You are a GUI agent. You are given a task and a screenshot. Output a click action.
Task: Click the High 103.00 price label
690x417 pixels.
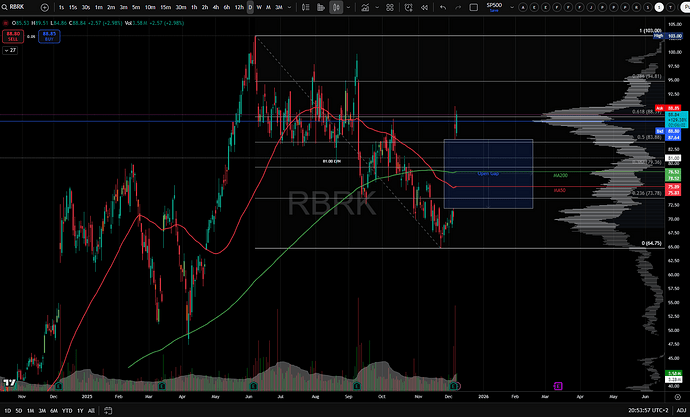(x=668, y=36)
